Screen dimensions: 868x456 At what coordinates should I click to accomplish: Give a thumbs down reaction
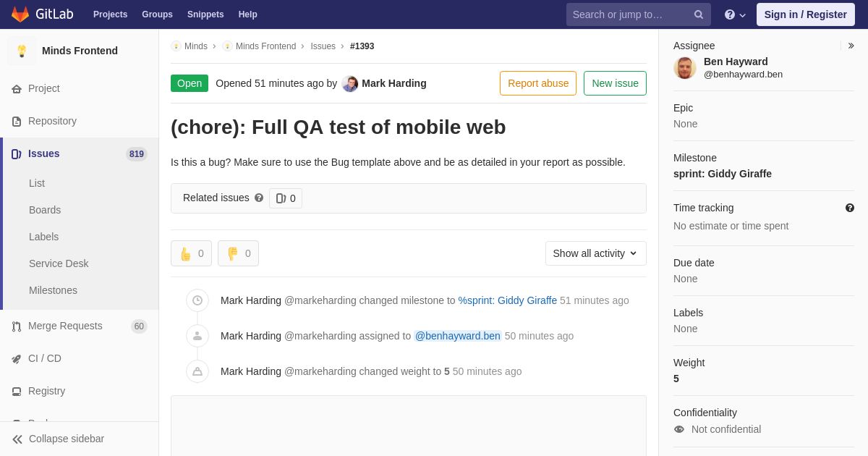coord(238,253)
